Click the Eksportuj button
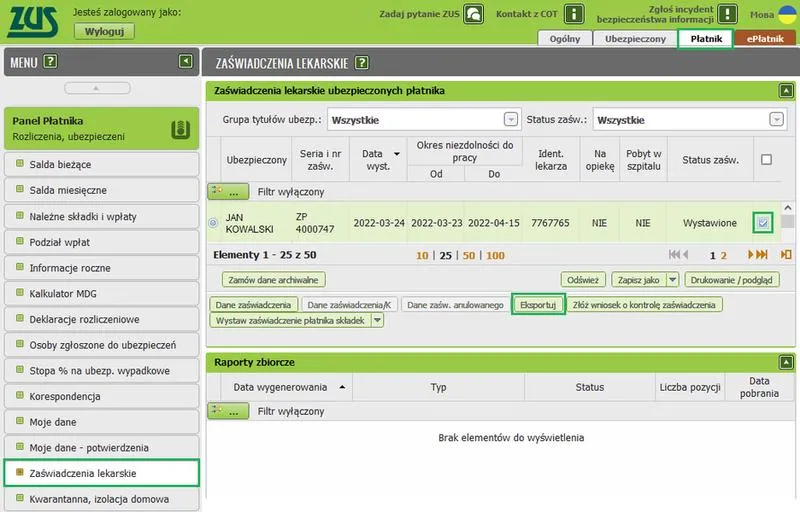 pyautogui.click(x=538, y=304)
